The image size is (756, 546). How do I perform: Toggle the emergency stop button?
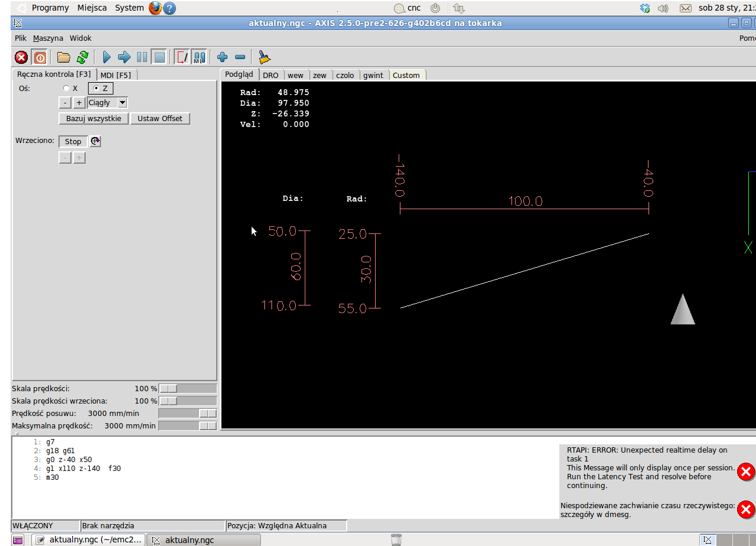click(21, 57)
